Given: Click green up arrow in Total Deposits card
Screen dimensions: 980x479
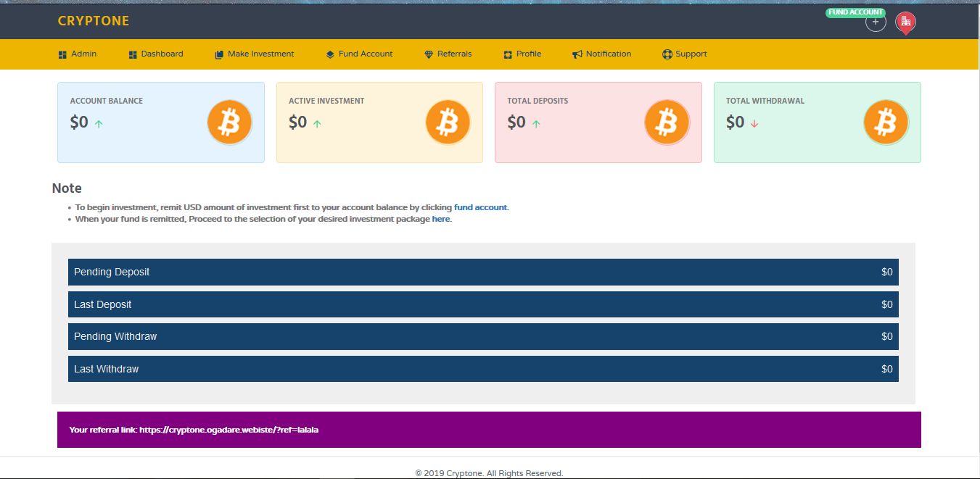Looking at the screenshot, I should (x=536, y=124).
